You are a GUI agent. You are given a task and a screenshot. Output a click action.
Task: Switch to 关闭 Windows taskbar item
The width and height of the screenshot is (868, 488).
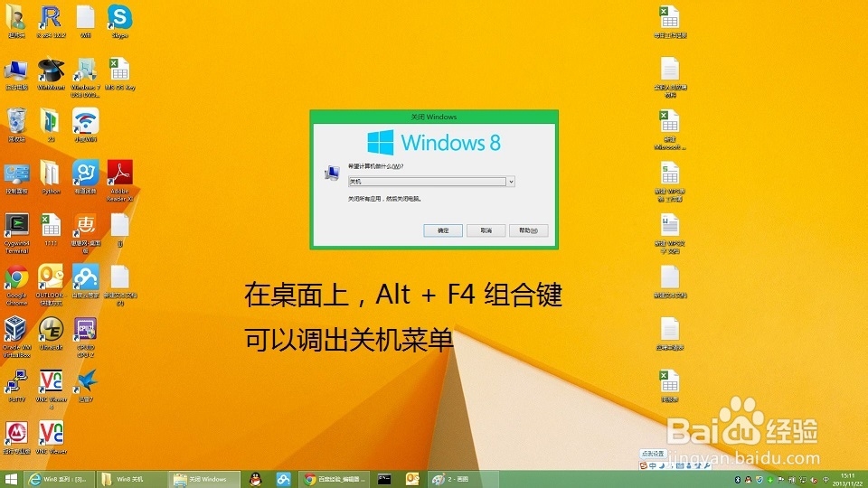(203, 479)
